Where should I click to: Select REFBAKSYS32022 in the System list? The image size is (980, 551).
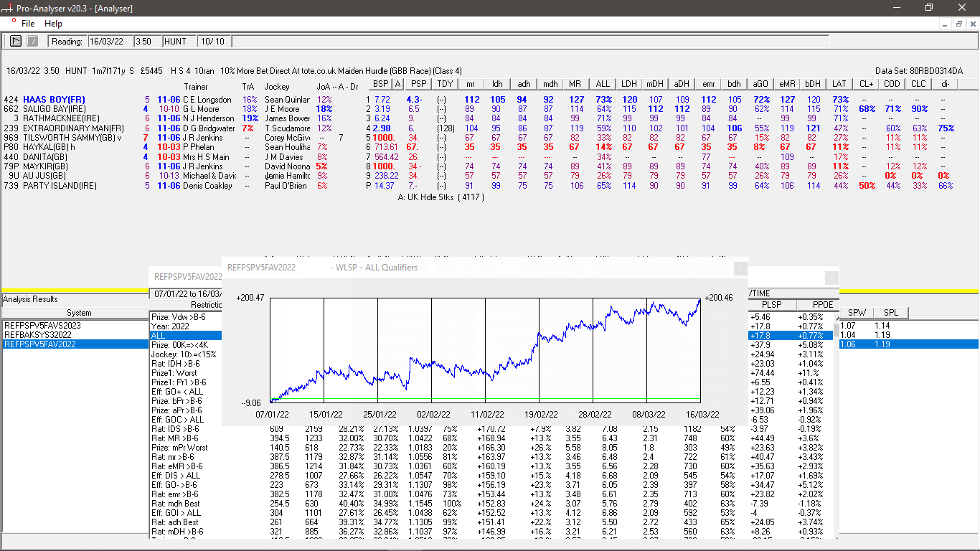(x=37, y=334)
